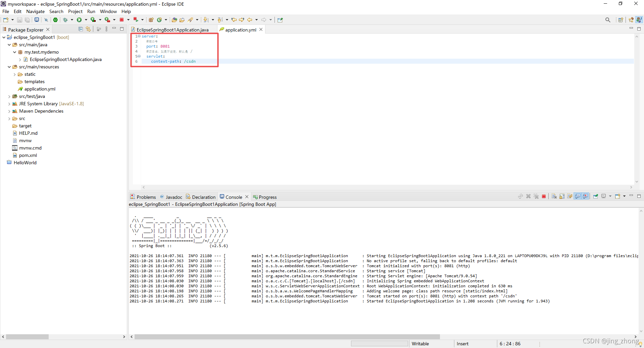Open the File menu
644x348 pixels.
pos(6,11)
